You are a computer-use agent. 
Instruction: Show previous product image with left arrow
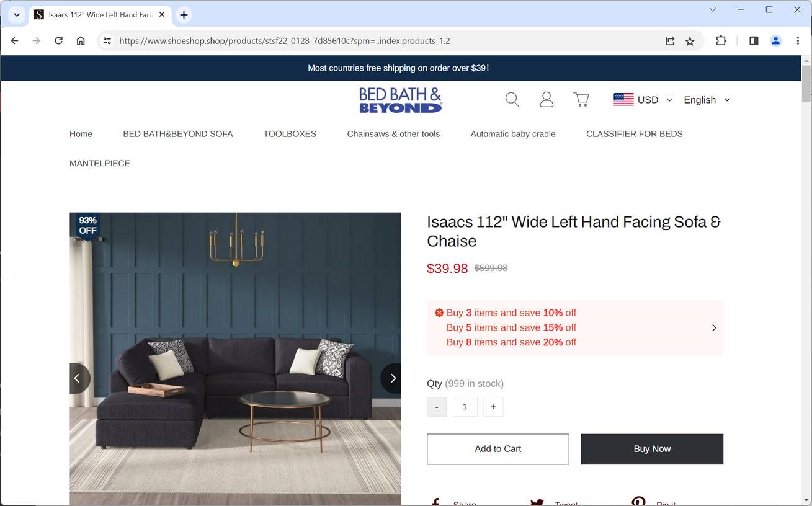(79, 378)
